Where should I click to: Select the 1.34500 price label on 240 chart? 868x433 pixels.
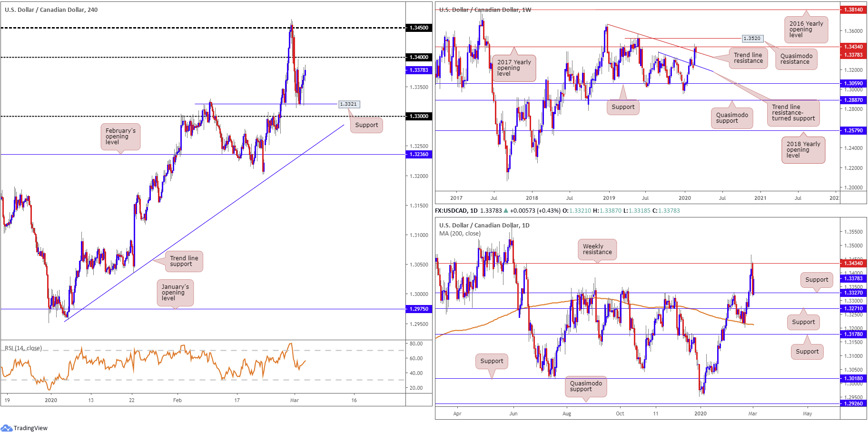click(x=419, y=28)
